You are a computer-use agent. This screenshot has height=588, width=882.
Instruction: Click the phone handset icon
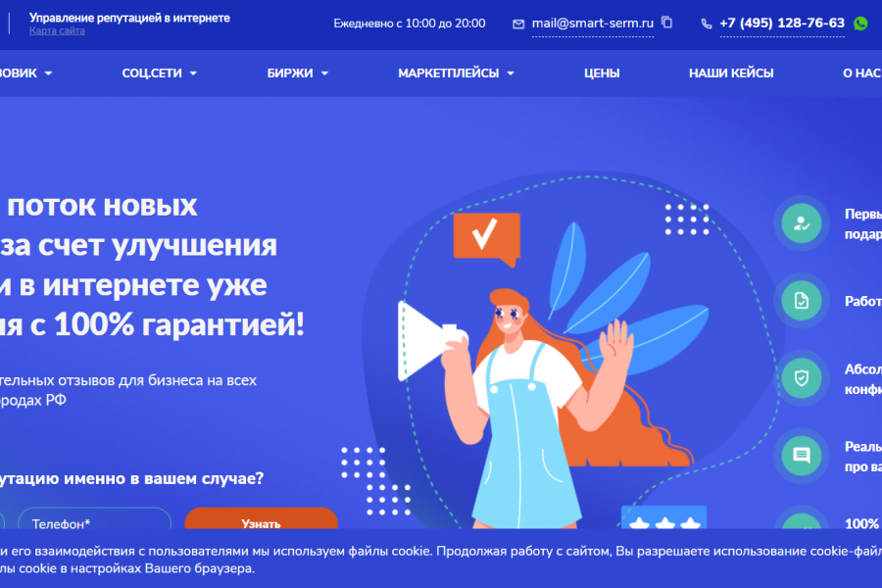pos(706,24)
